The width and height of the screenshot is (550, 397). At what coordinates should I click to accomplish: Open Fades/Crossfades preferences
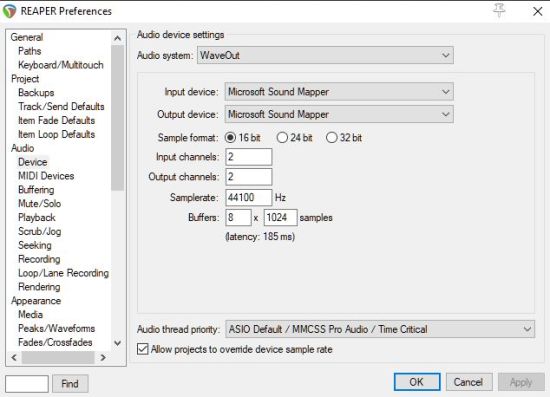coord(55,342)
